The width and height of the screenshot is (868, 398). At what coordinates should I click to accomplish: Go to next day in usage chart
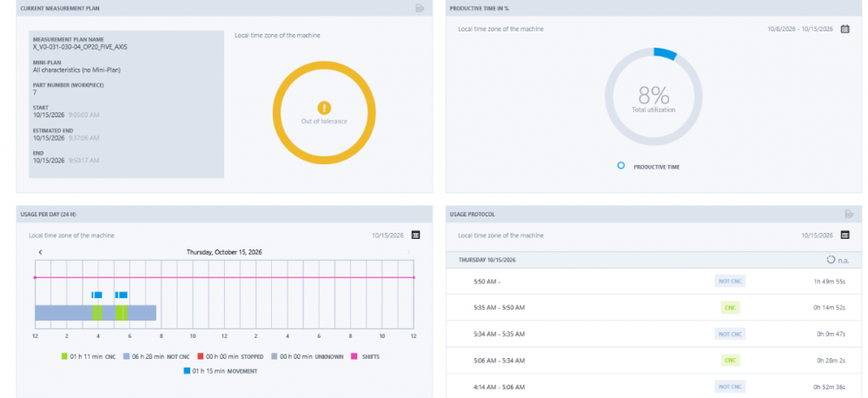pos(408,252)
